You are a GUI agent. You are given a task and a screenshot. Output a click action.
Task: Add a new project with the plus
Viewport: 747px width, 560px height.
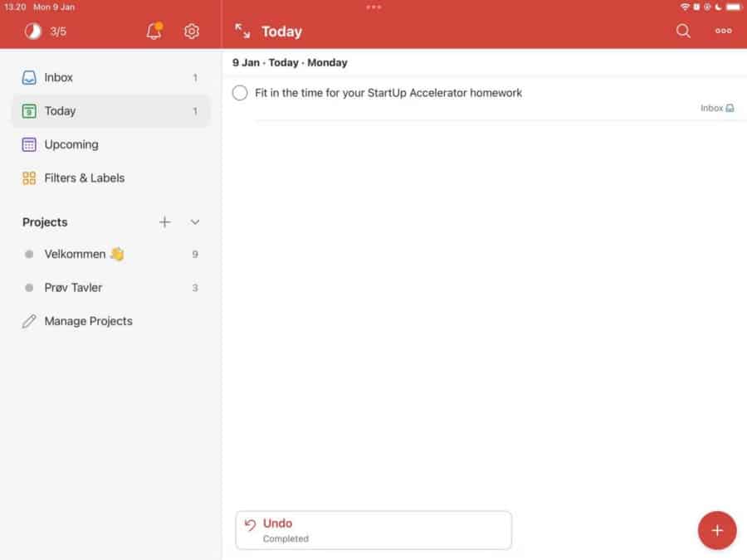164,222
